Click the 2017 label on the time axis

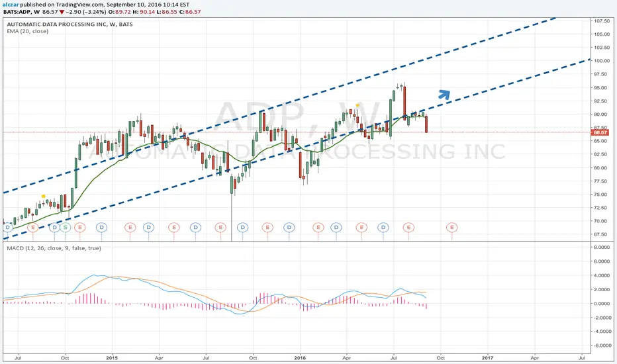coord(487,357)
